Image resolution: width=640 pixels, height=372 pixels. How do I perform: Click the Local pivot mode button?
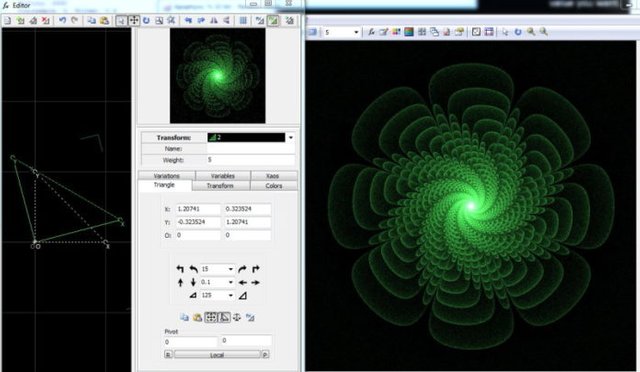(x=217, y=355)
